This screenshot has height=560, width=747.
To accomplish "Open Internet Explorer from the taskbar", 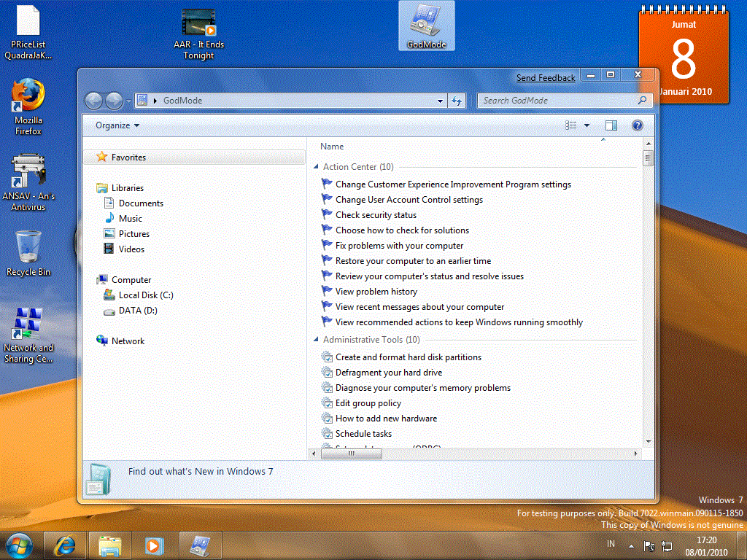I will click(65, 545).
